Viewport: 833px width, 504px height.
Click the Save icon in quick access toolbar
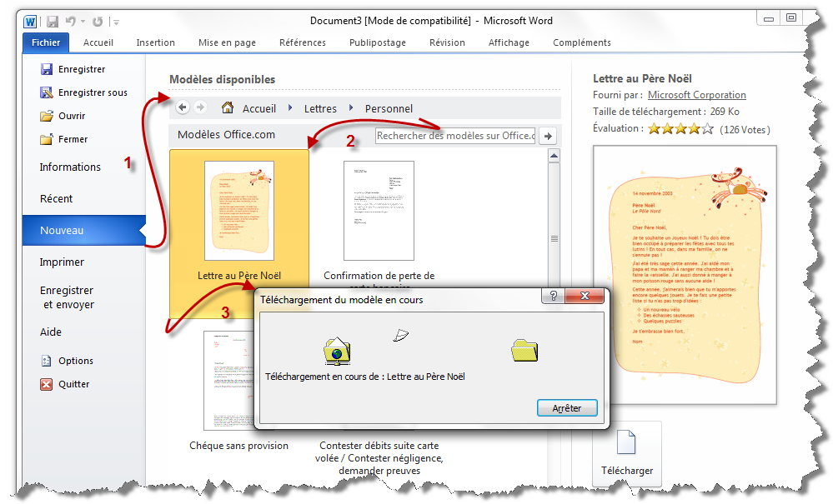tap(52, 22)
